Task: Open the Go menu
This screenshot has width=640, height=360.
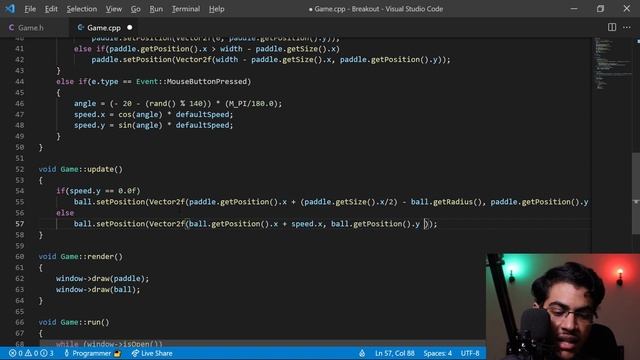Action: (136, 9)
